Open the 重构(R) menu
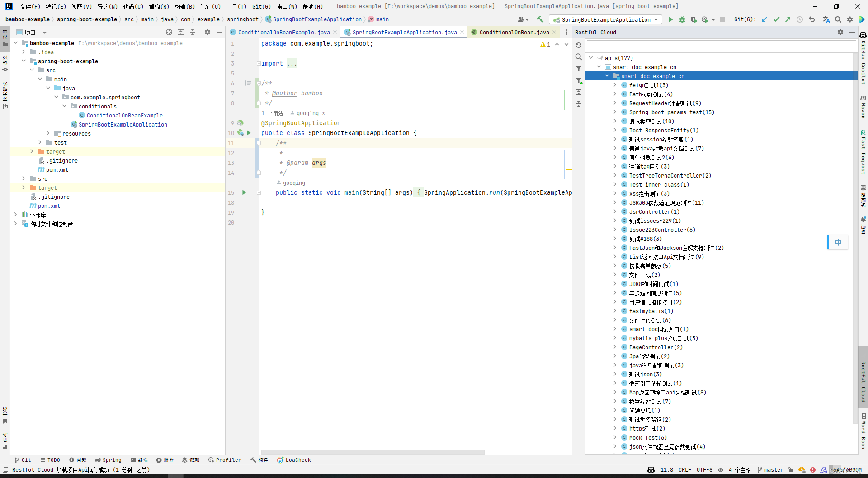The height and width of the screenshot is (478, 868). [159, 6]
